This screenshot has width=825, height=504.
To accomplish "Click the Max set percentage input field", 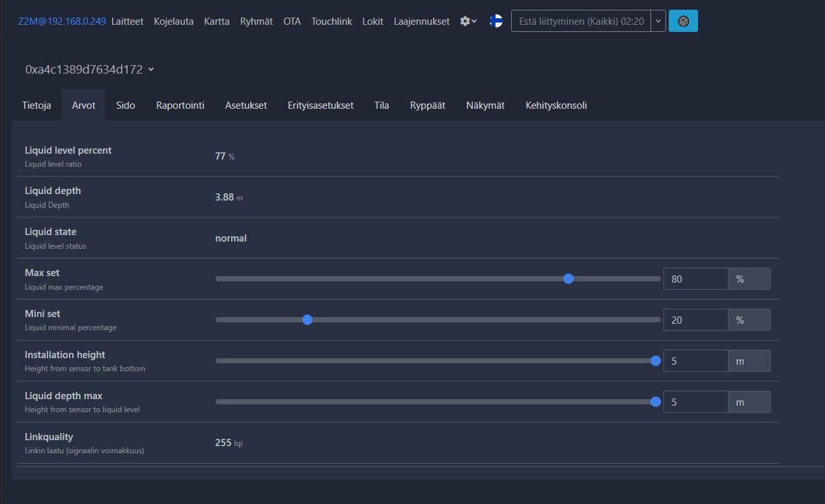I will coord(695,279).
